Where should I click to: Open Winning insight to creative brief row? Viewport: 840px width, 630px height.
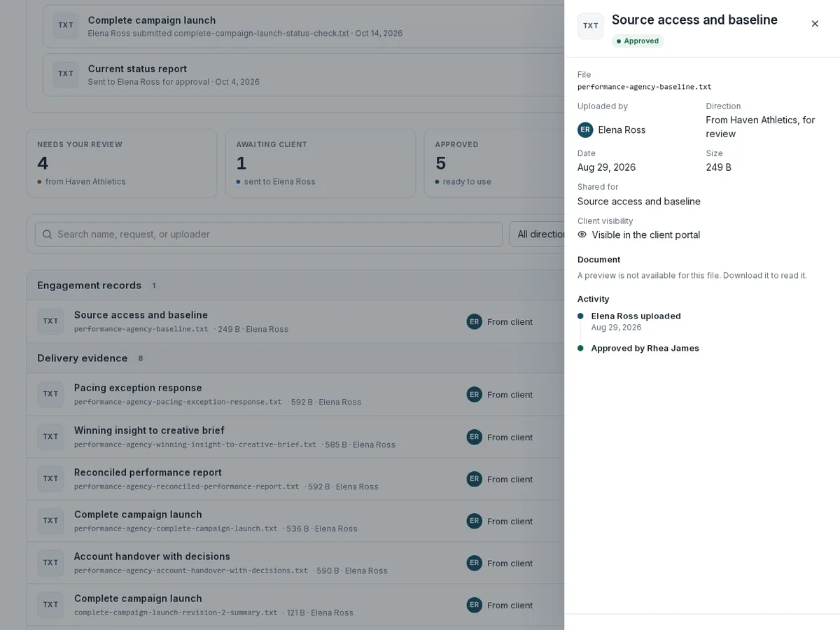tap(295, 437)
